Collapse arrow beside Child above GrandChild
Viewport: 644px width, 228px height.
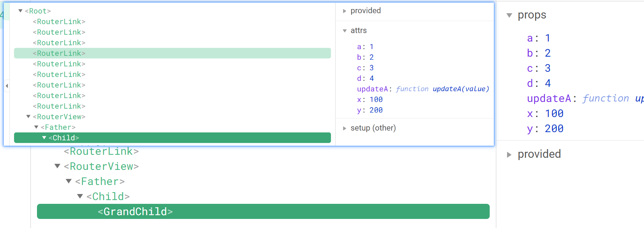[x=80, y=196]
